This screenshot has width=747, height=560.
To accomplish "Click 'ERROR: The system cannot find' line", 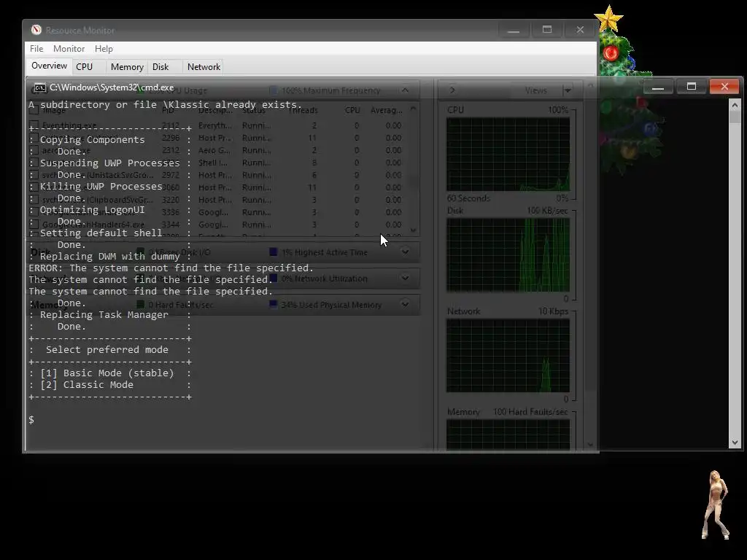I will pyautogui.click(x=171, y=268).
